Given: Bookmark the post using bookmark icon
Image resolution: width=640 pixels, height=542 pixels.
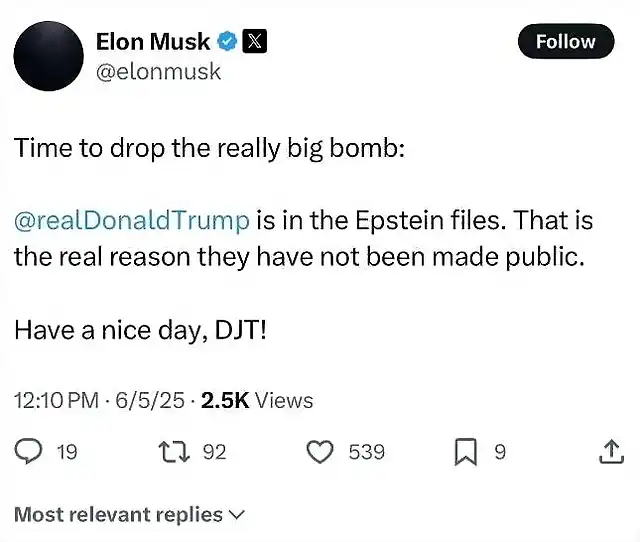Looking at the screenshot, I should point(466,452).
